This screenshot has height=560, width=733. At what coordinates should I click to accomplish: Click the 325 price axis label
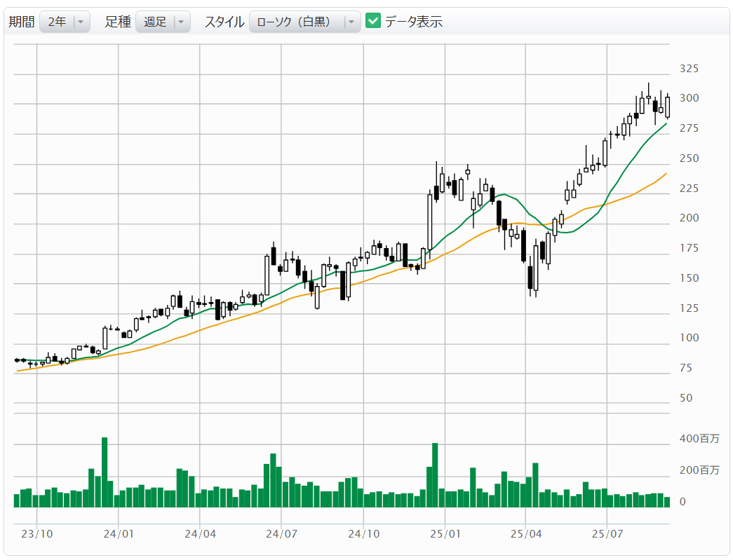(x=689, y=69)
